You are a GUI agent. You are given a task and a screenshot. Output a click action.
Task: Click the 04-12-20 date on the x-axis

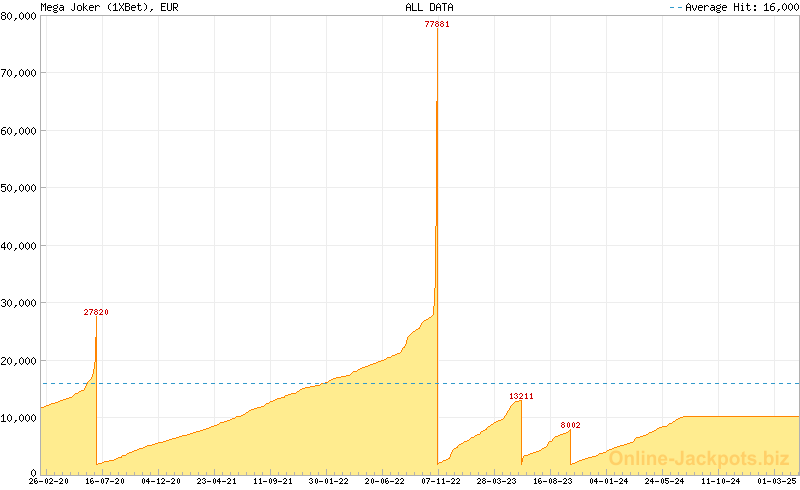click(x=160, y=481)
